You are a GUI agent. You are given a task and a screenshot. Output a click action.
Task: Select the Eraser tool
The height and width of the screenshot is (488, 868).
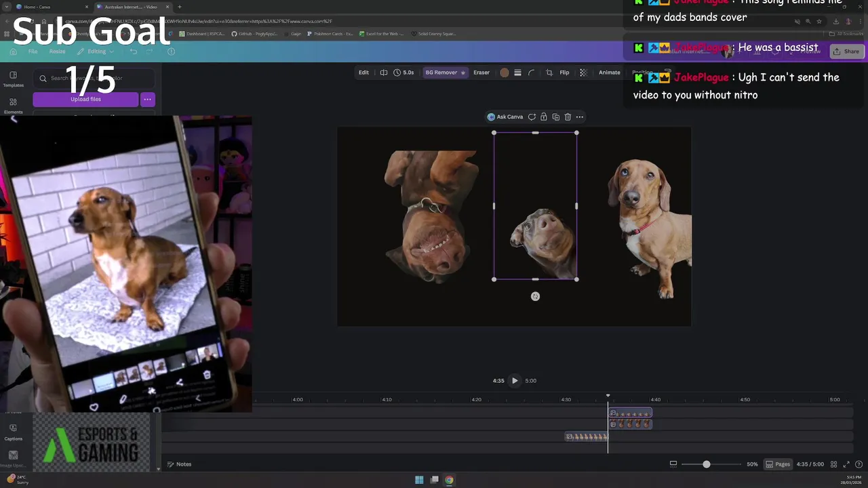click(481, 73)
